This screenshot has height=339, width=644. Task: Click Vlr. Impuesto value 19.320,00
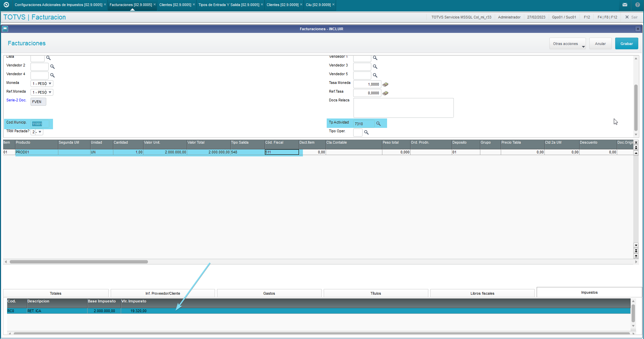click(x=138, y=311)
